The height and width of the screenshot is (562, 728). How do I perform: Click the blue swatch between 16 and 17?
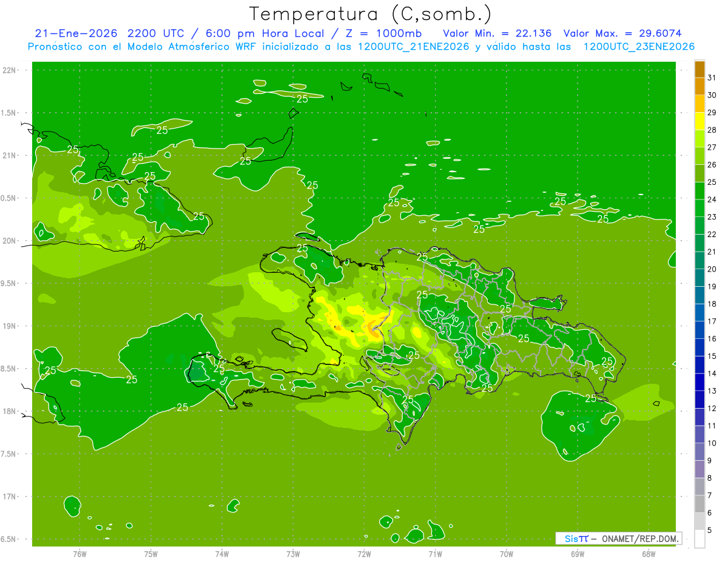pyautogui.click(x=699, y=330)
